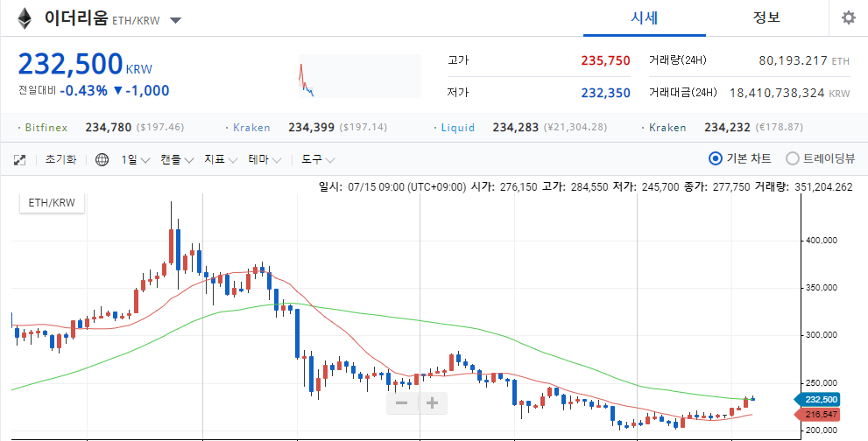Click the mini price sparkline thumbnail

click(x=360, y=76)
